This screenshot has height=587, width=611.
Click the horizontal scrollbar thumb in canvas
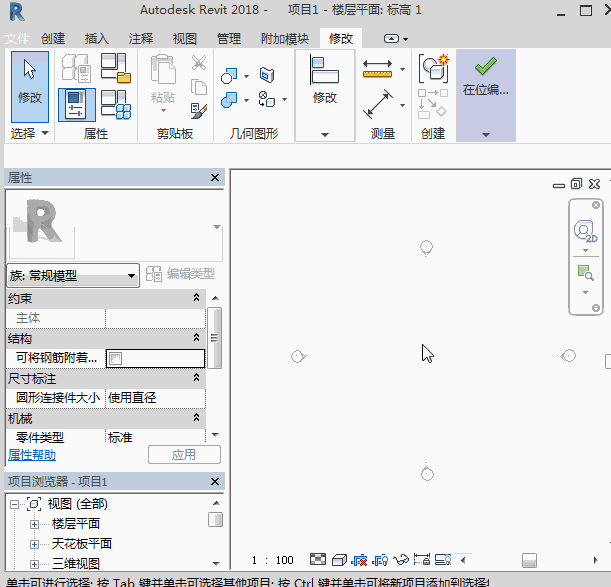tap(529, 560)
